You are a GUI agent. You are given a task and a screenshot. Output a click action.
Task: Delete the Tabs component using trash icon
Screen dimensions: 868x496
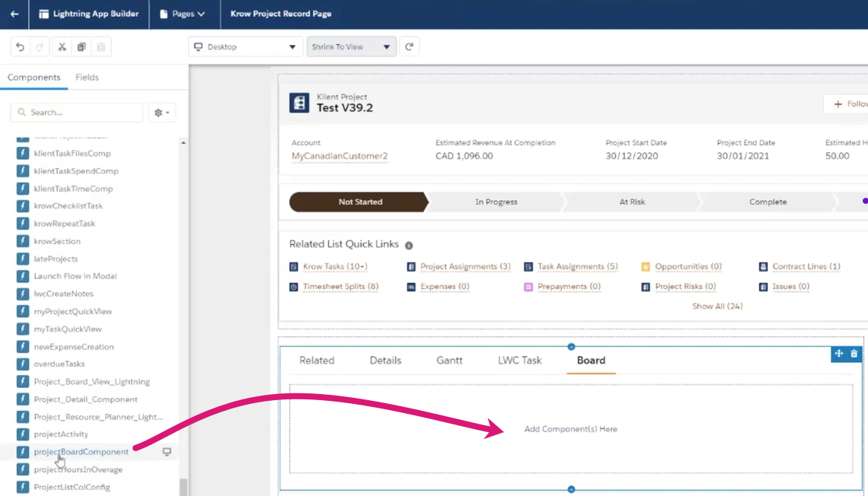[854, 354]
